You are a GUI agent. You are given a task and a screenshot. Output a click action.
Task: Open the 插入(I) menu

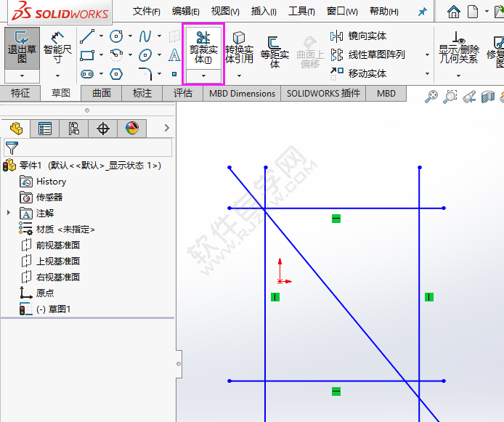click(264, 12)
